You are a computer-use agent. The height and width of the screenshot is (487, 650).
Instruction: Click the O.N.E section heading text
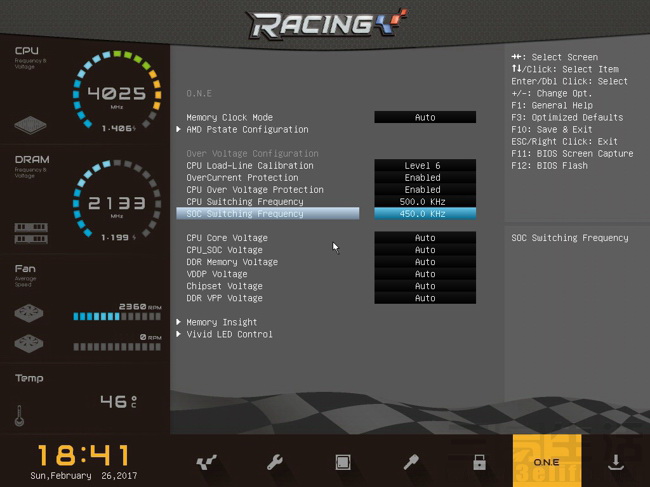click(x=199, y=93)
